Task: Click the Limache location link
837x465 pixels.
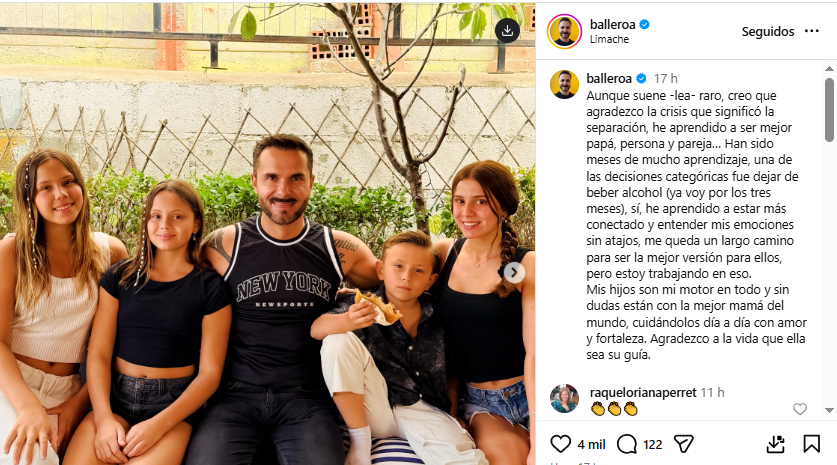Action: tap(609, 40)
